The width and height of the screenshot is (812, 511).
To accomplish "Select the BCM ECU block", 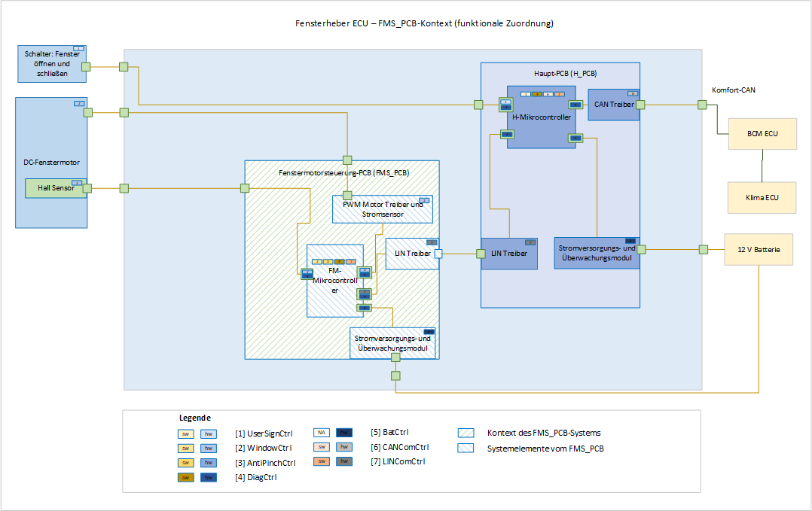I will [762, 134].
